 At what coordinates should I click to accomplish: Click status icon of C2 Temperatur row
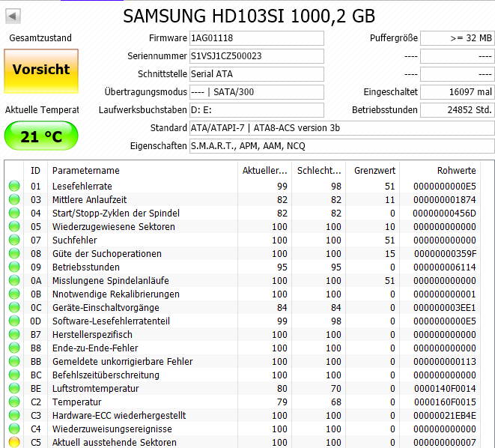tap(14, 402)
